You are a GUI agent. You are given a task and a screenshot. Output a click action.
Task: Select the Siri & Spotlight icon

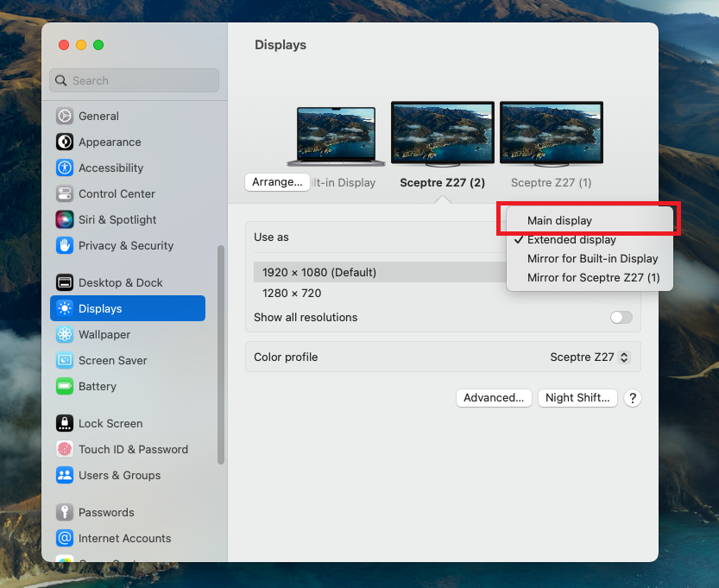point(65,219)
